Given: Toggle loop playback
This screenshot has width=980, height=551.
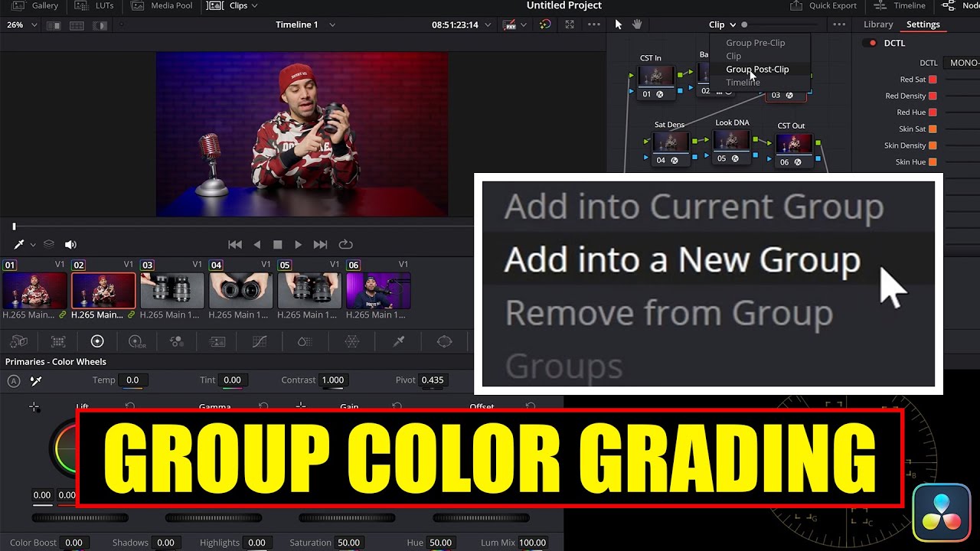Looking at the screenshot, I should click(x=345, y=245).
